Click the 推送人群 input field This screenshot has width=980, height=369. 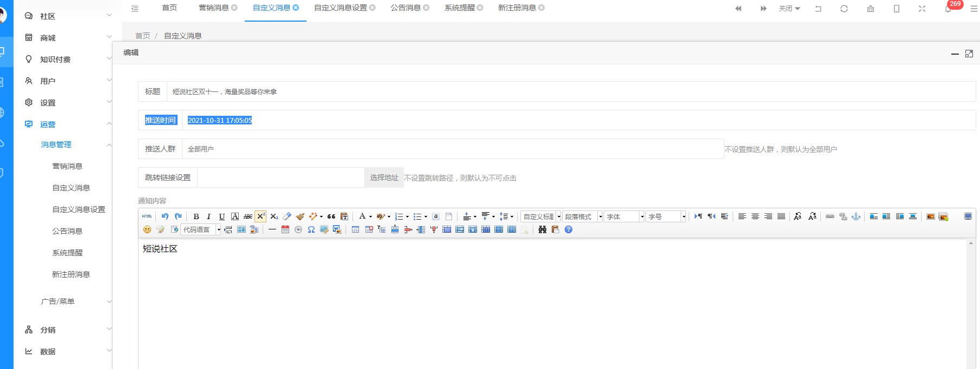click(453, 149)
